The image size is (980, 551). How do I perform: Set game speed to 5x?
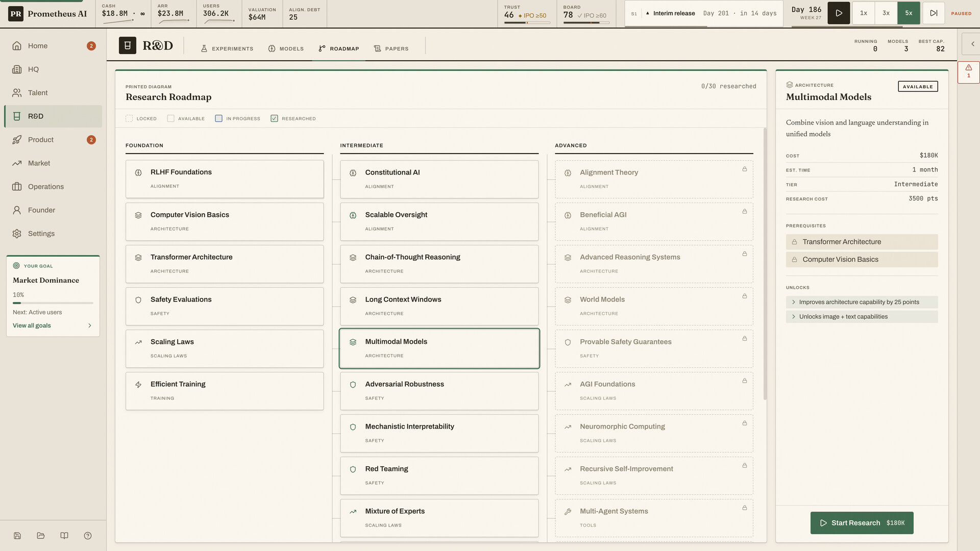coord(909,13)
